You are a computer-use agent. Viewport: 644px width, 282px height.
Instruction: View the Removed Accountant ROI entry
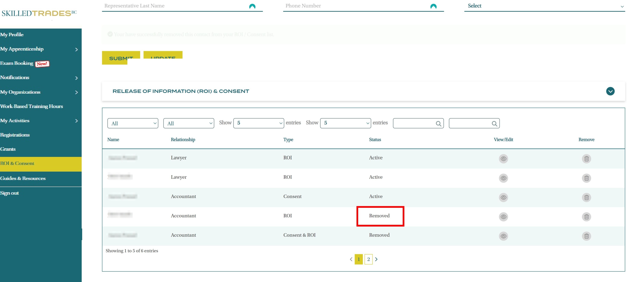[503, 217]
